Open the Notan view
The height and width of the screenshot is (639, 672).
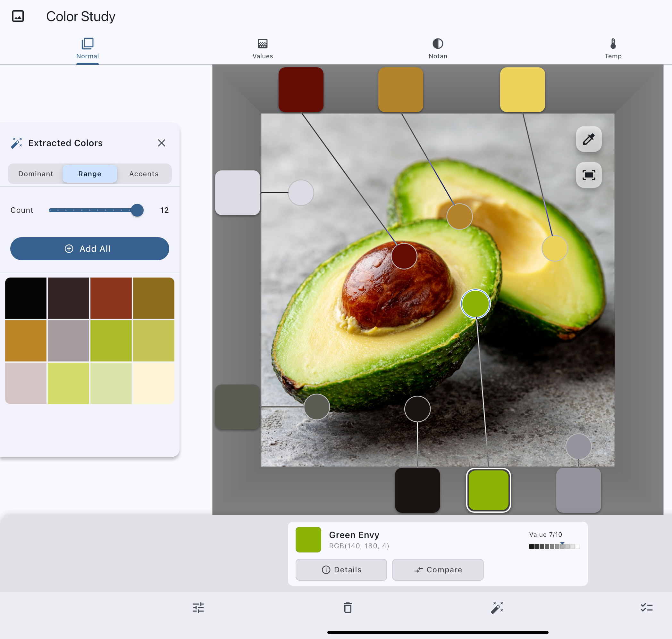(438, 48)
